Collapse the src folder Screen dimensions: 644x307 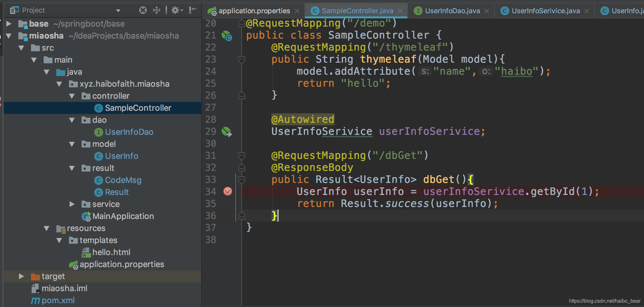pos(22,48)
